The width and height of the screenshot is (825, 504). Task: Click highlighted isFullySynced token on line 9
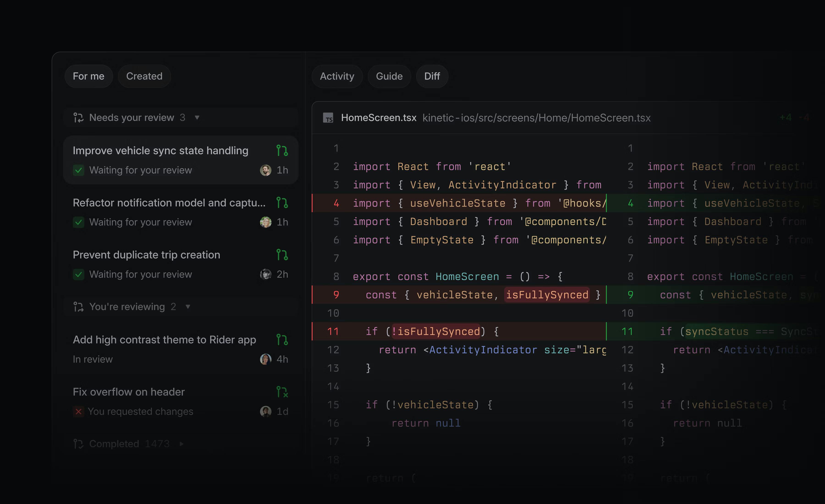[547, 295]
